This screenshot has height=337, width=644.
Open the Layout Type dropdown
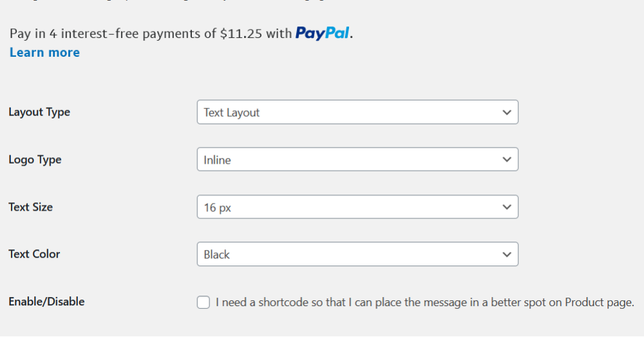357,112
